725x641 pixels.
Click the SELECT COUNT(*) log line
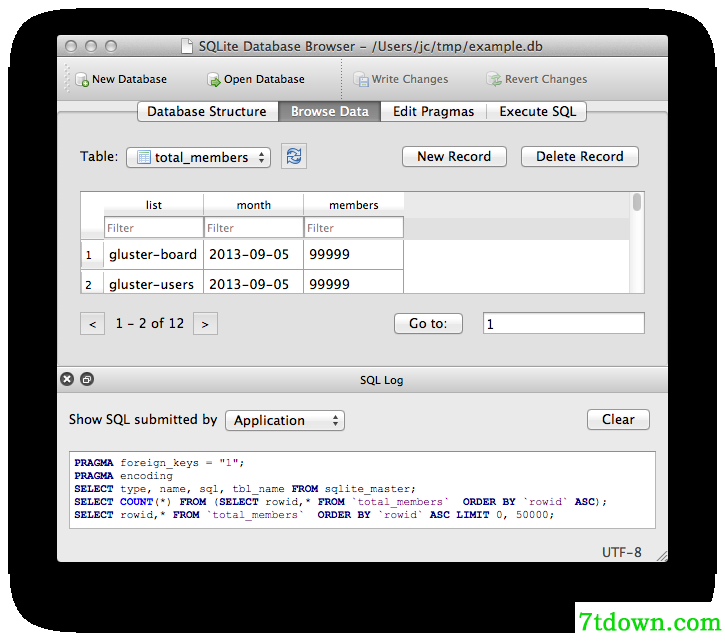[340, 502]
